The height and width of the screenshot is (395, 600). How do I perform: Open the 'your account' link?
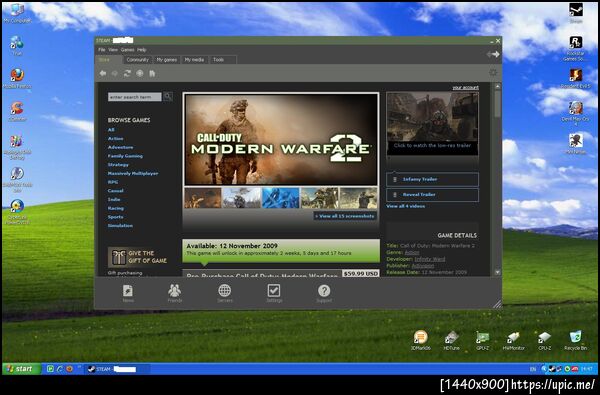(x=465, y=88)
